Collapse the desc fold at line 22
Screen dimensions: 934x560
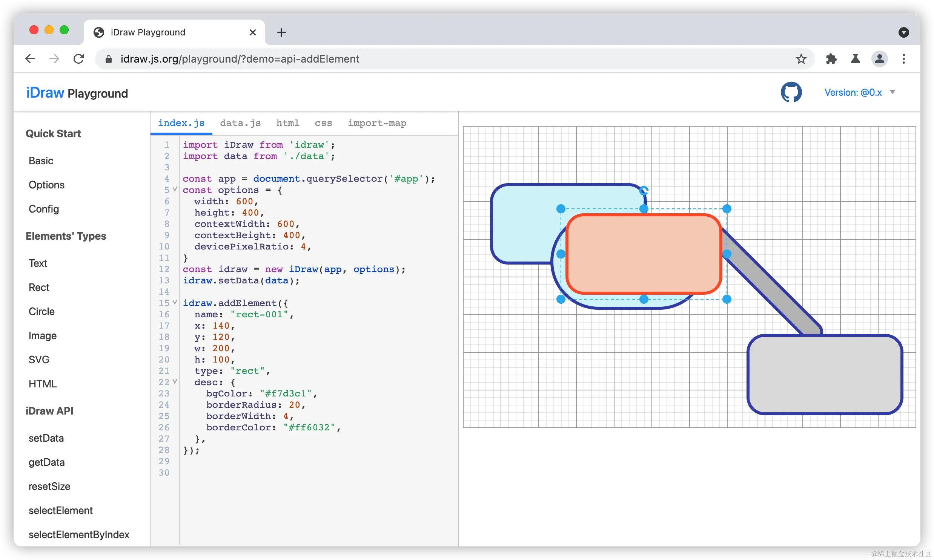coord(175,381)
